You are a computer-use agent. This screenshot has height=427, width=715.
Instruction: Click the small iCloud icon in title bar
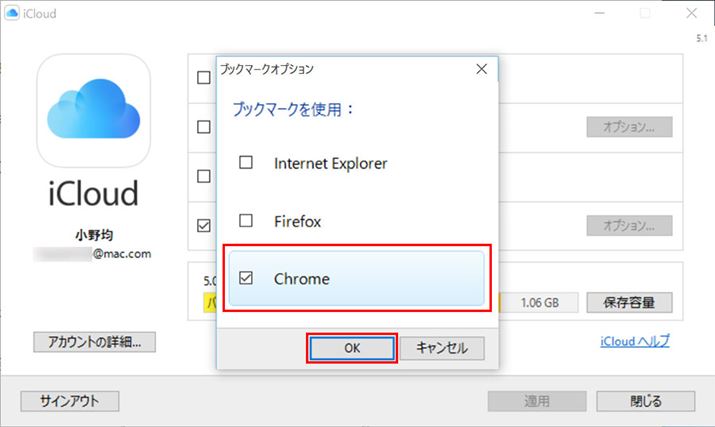click(x=13, y=13)
